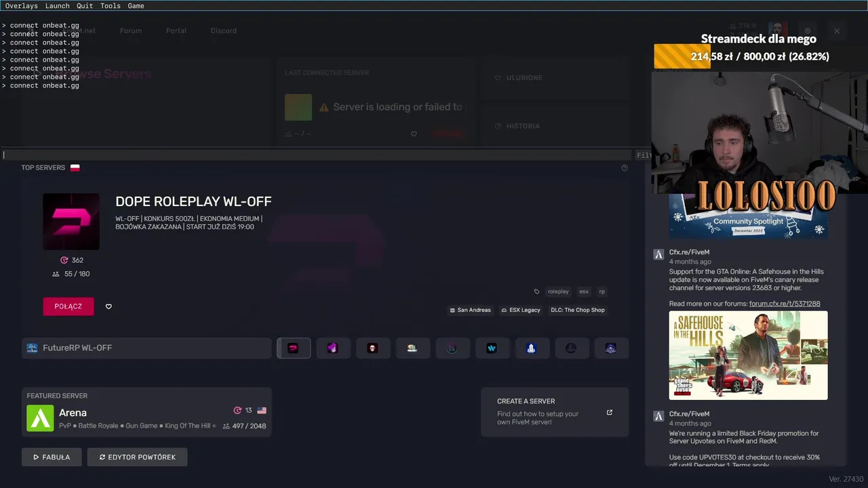Click external link icon on Create Server

coord(610,412)
